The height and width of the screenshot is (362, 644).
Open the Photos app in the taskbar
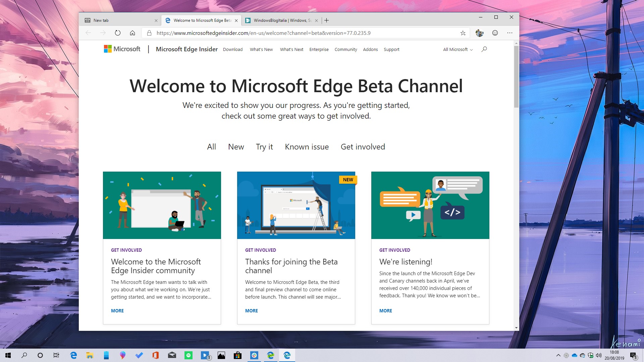pos(221,355)
